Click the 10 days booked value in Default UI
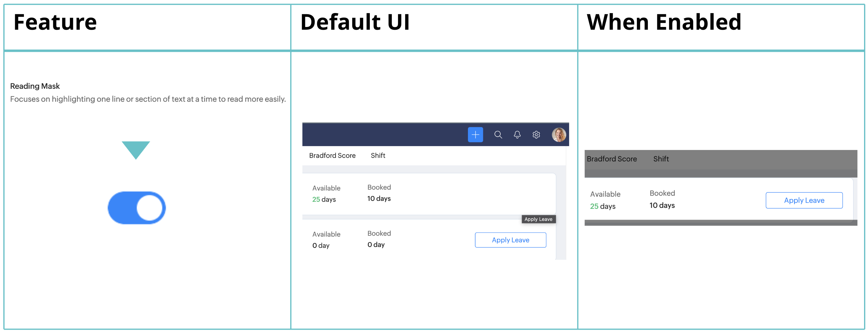The height and width of the screenshot is (334, 868). [379, 199]
